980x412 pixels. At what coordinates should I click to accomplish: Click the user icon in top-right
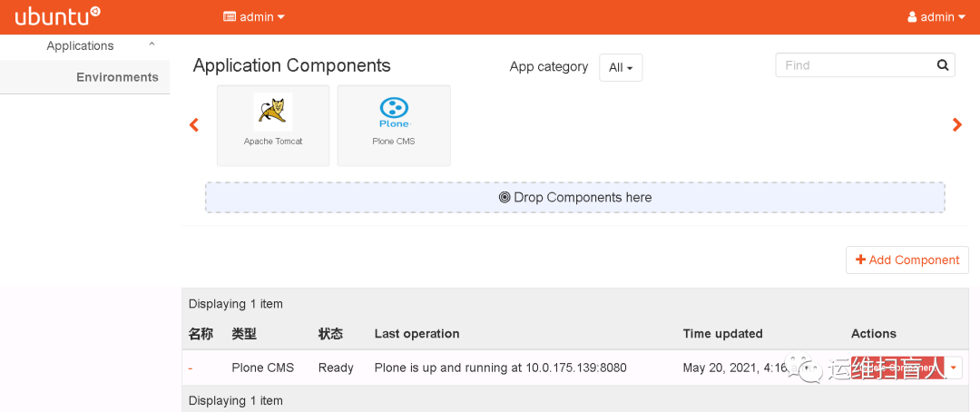coord(913,17)
